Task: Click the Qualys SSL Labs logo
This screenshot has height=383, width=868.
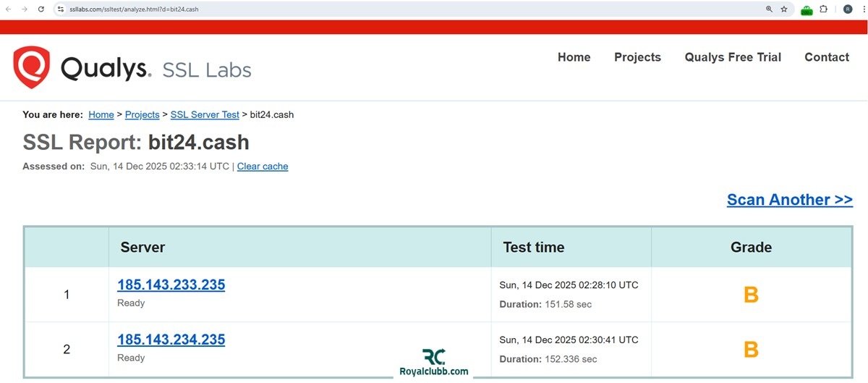Action: pyautogui.click(x=132, y=68)
